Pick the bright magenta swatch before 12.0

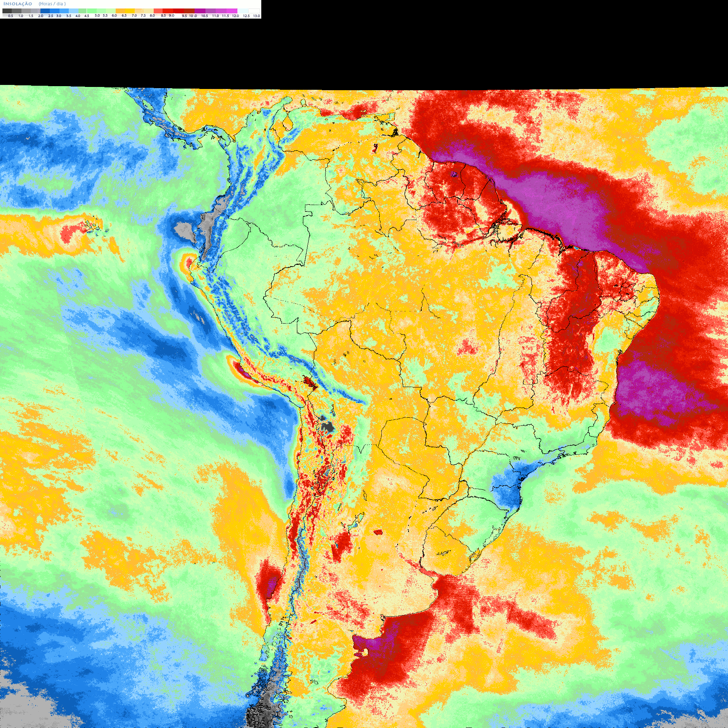pos(232,11)
